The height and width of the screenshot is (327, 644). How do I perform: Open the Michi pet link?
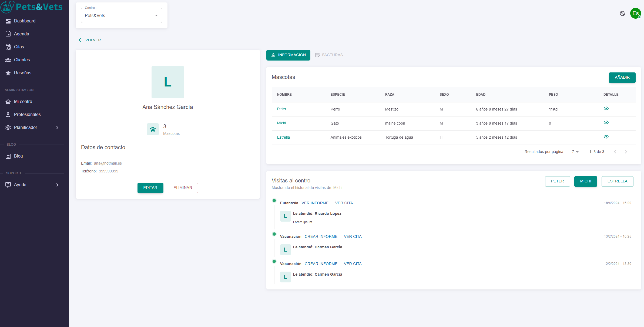click(281, 123)
